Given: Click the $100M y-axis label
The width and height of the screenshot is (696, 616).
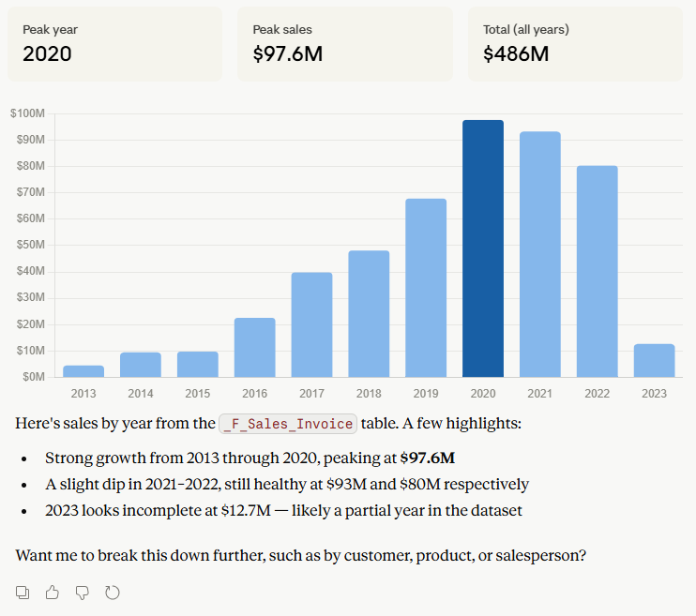Looking at the screenshot, I should point(27,113).
